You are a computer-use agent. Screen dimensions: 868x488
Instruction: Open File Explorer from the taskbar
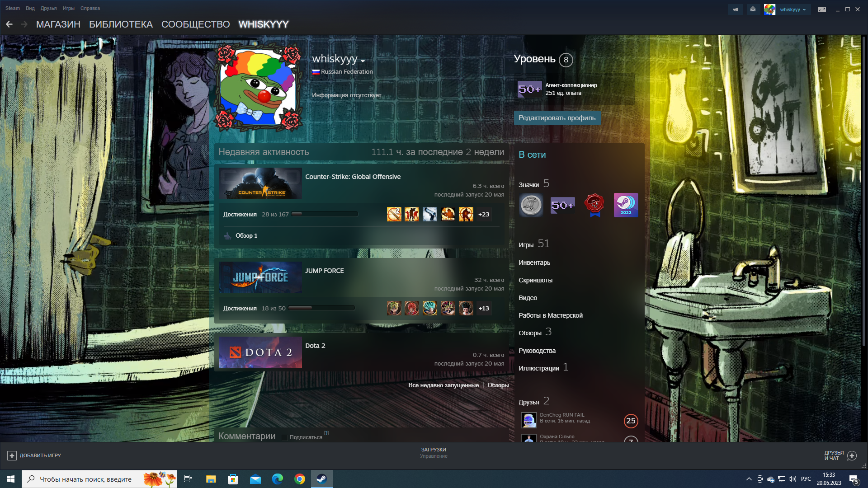tap(211, 479)
